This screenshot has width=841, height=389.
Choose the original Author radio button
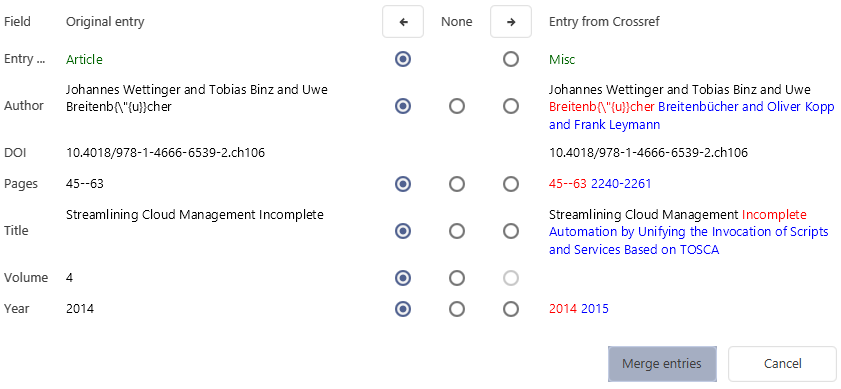(403, 106)
